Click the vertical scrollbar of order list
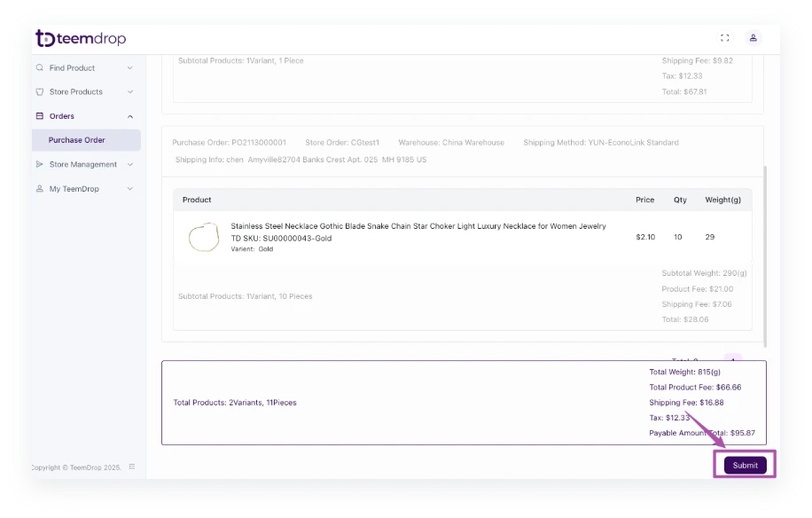This screenshot has height=518, width=812. 766,257
